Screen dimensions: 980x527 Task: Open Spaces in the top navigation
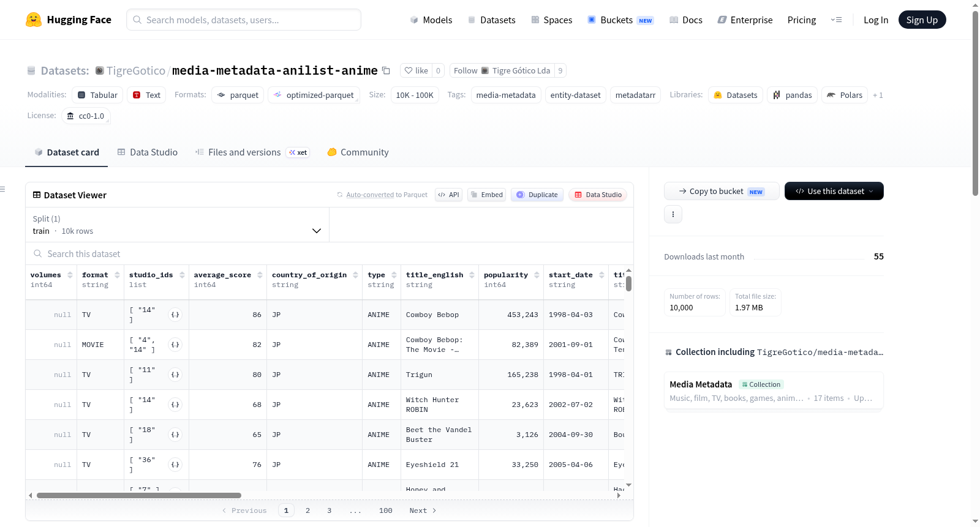[x=552, y=20]
